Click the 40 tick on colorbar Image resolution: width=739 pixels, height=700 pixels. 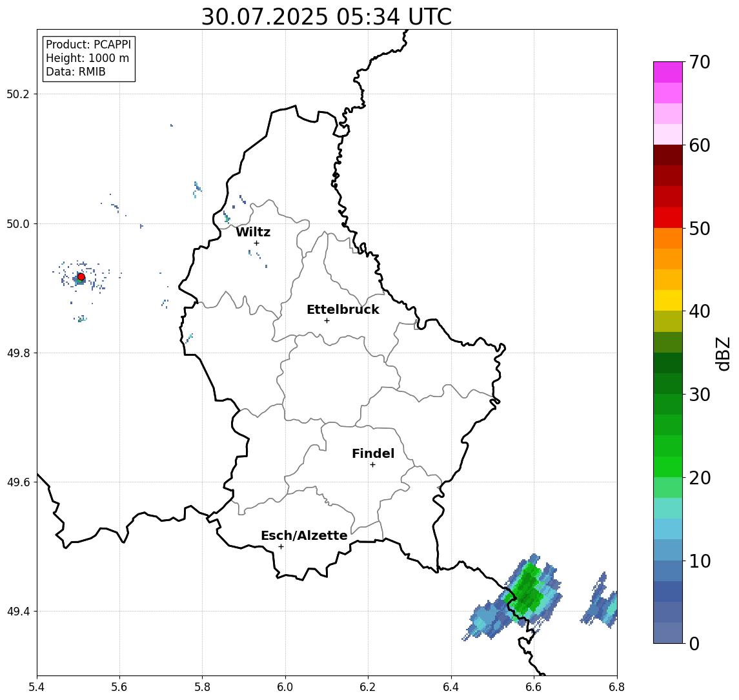pyautogui.click(x=700, y=311)
